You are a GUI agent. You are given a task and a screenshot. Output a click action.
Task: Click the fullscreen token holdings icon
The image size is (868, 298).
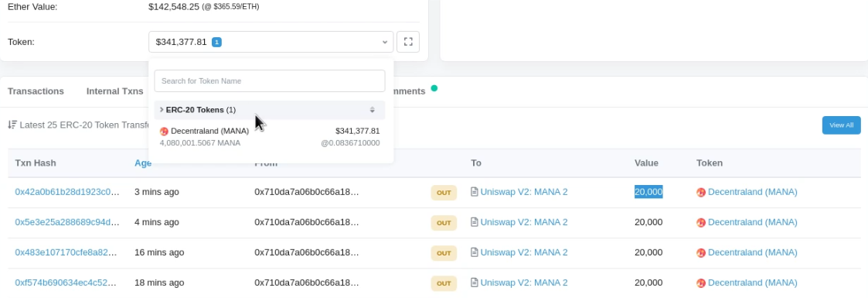pos(408,42)
